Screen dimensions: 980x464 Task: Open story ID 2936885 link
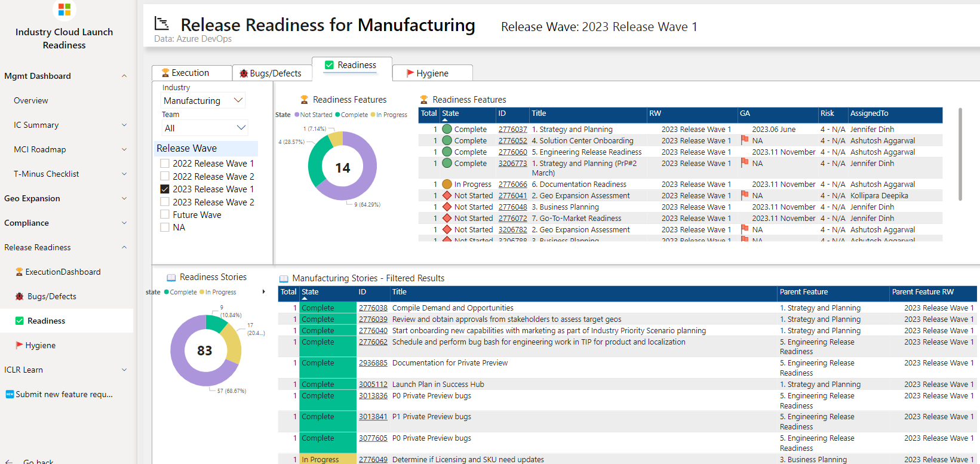[373, 363]
